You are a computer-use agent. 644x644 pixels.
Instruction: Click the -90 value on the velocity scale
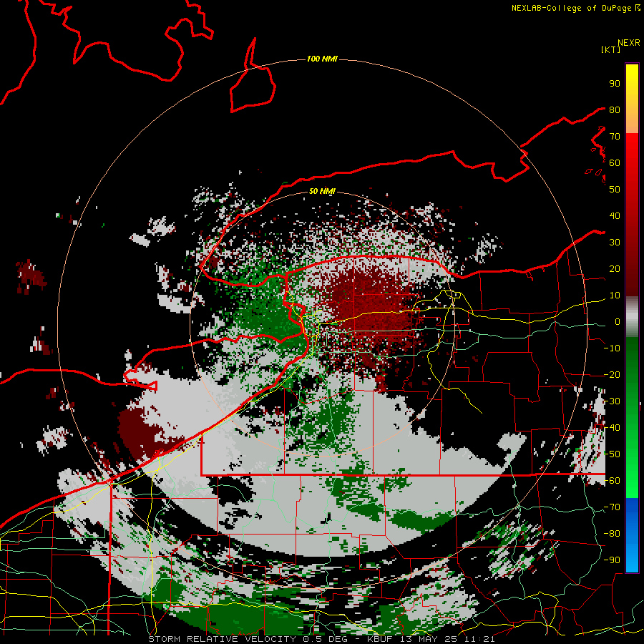tap(612, 560)
